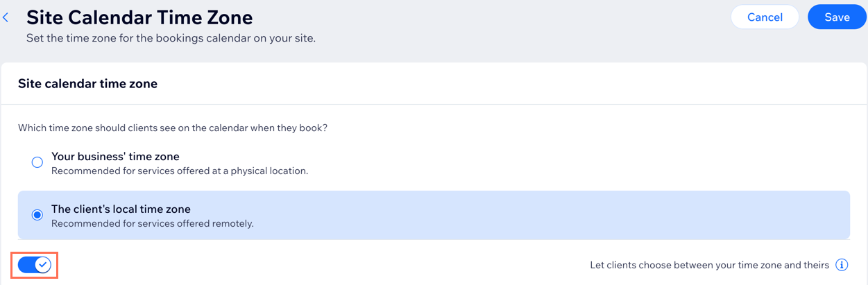Image resolution: width=868 pixels, height=285 pixels.
Task: Click the "Site Calendar Time Zone" page title
Action: 139,17
